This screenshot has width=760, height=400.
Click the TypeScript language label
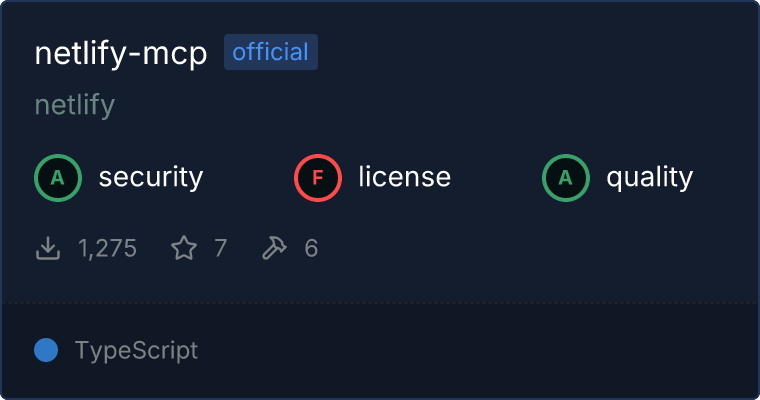point(136,351)
